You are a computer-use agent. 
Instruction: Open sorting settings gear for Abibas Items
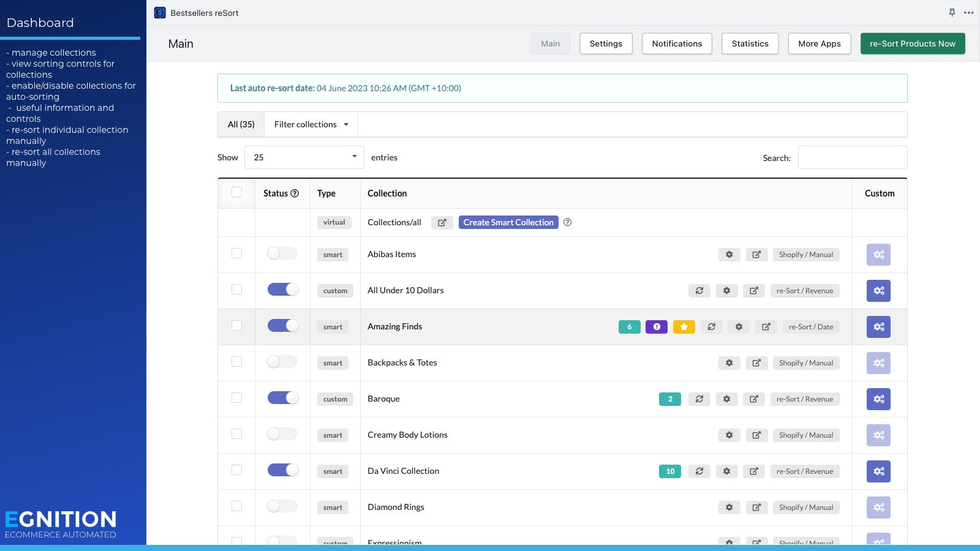pyautogui.click(x=729, y=254)
